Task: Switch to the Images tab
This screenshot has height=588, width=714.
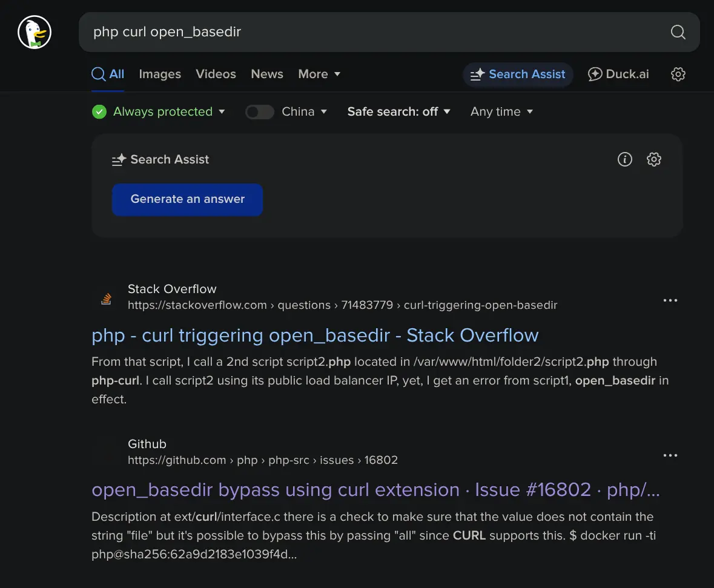Action: coord(160,74)
